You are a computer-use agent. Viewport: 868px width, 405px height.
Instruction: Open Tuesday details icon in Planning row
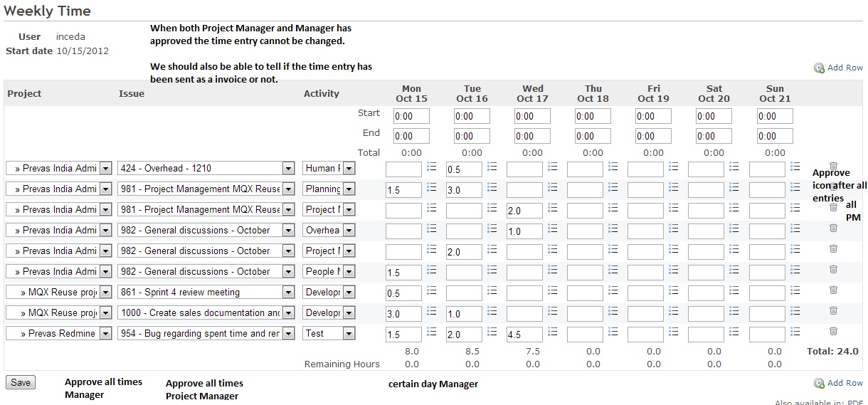[492, 187]
